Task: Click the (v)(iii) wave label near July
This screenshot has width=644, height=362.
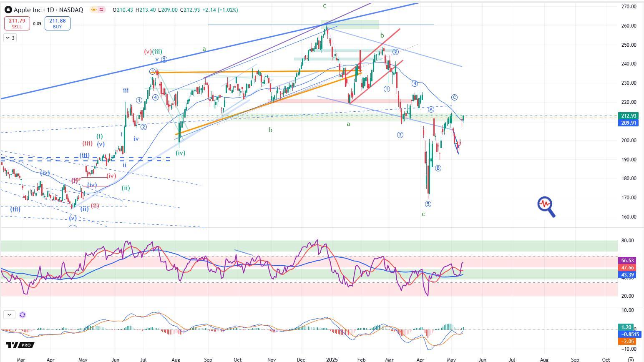Action: click(x=153, y=52)
